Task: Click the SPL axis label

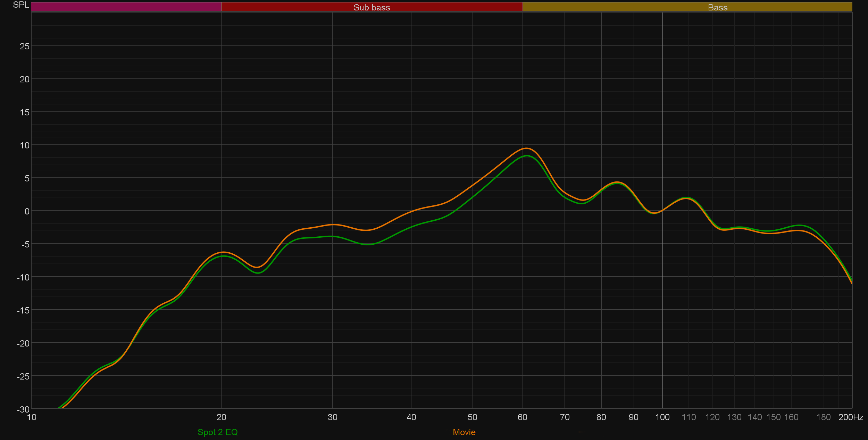Action: pyautogui.click(x=21, y=5)
